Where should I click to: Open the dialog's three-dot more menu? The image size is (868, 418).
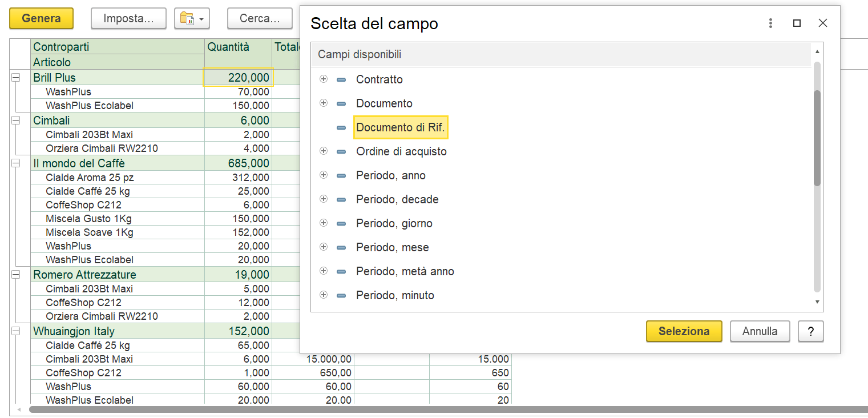point(770,23)
